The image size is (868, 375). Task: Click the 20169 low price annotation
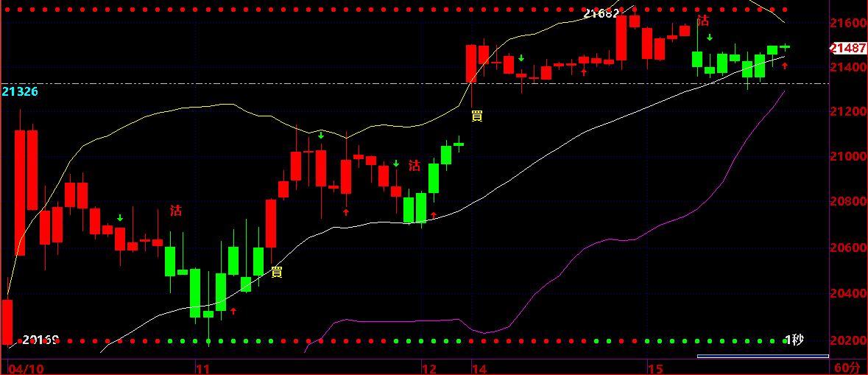point(40,339)
